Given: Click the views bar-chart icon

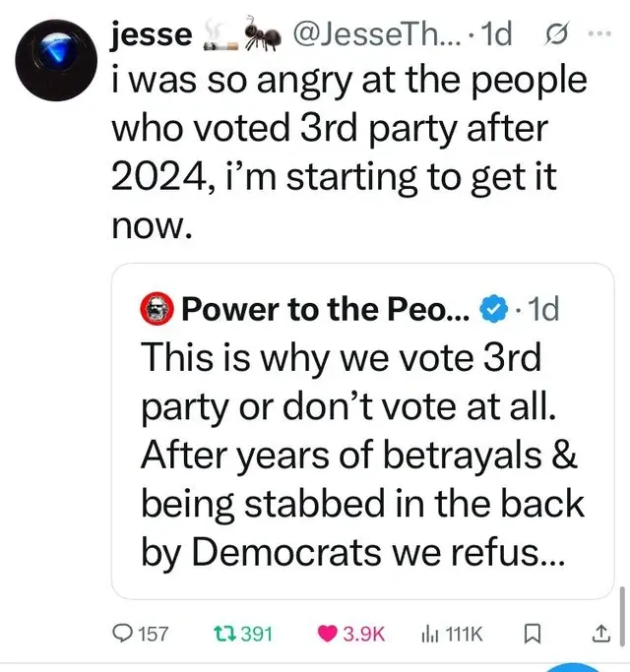Looking at the screenshot, I should tap(428, 635).
